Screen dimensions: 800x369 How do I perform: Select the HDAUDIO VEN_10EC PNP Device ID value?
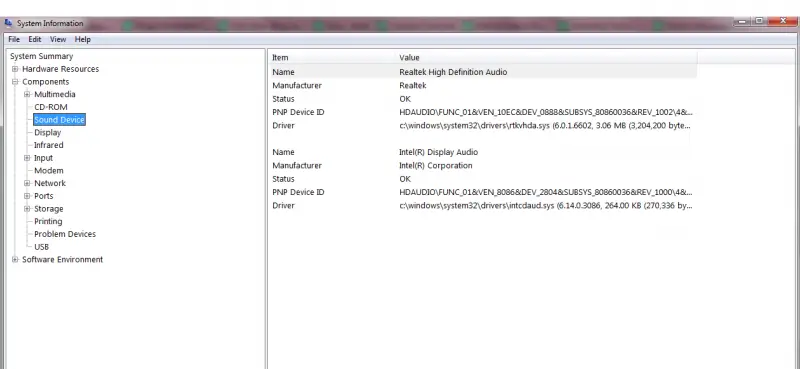pyautogui.click(x=546, y=112)
